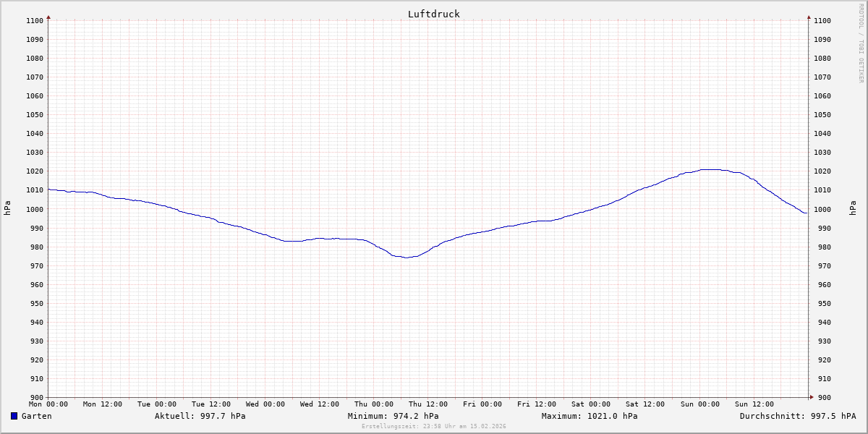Click the pressure curve's lowest point
868x434 pixels.
[407, 258]
